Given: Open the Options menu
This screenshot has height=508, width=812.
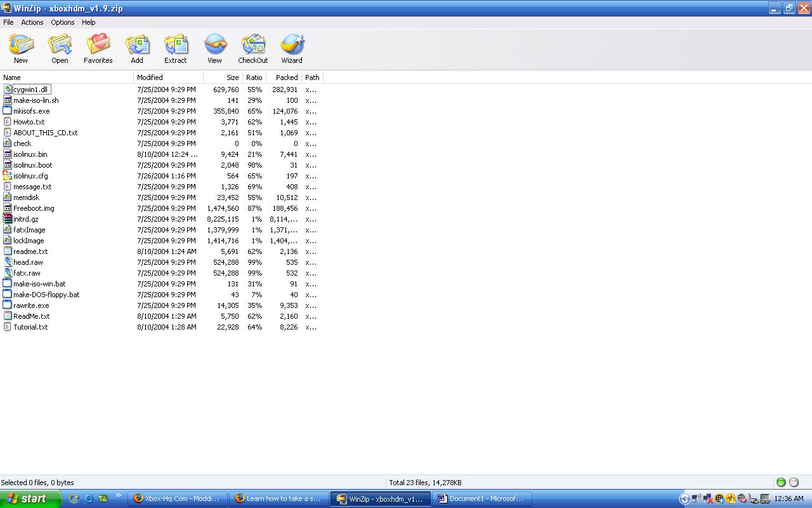Looking at the screenshot, I should 63,22.
